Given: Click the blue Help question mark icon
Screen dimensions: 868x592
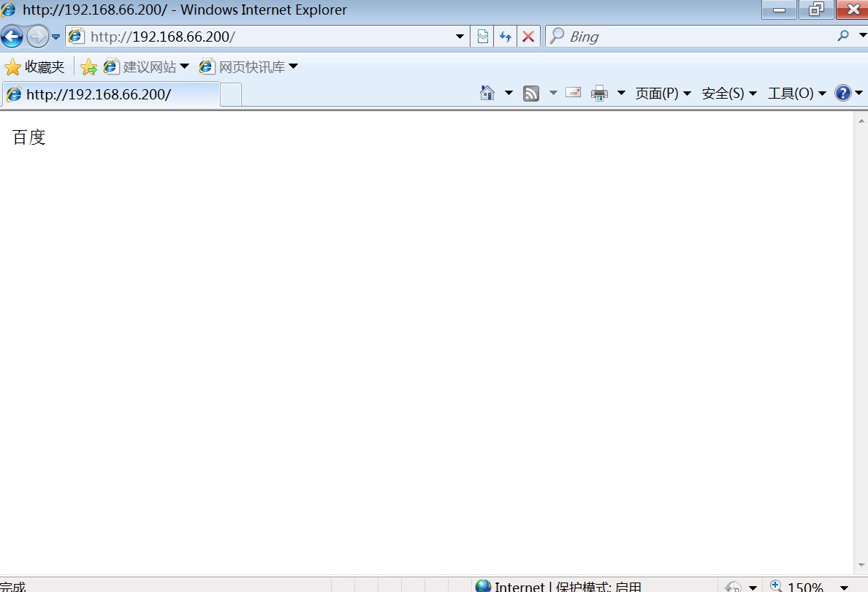Looking at the screenshot, I should click(x=842, y=93).
